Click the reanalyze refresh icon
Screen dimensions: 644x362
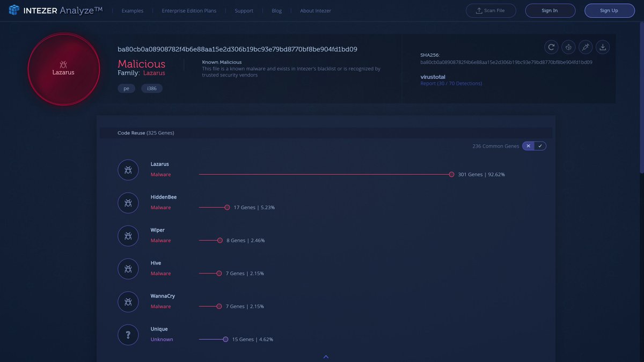pyautogui.click(x=551, y=47)
